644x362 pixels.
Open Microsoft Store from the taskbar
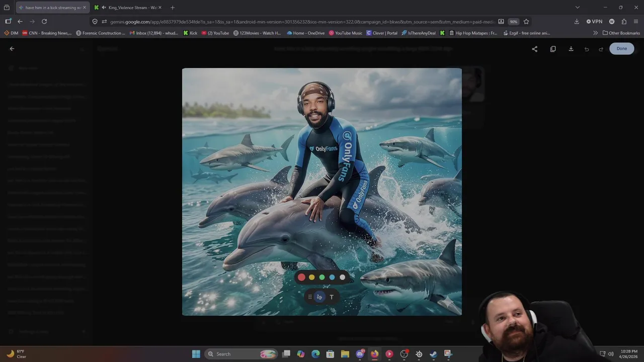coord(330,354)
